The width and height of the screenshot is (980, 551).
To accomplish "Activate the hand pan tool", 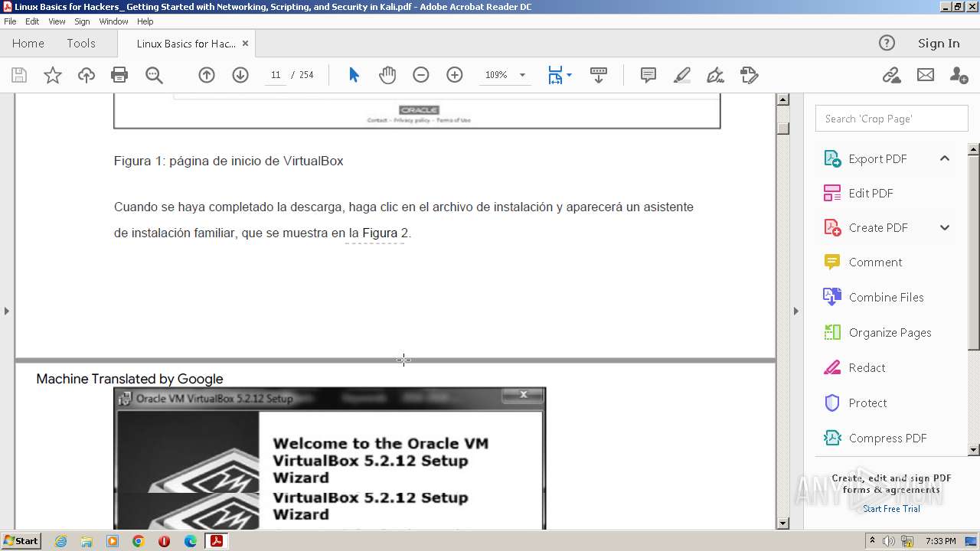I will click(x=387, y=75).
